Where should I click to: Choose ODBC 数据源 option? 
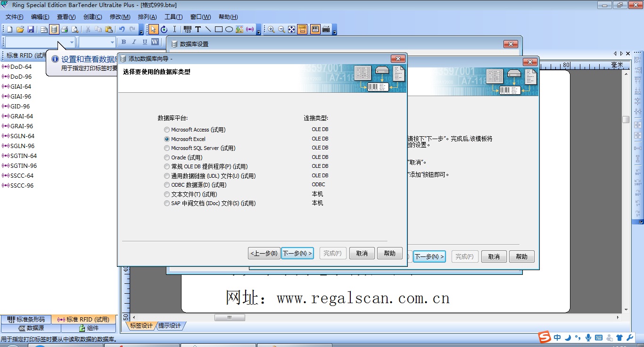pos(195,185)
